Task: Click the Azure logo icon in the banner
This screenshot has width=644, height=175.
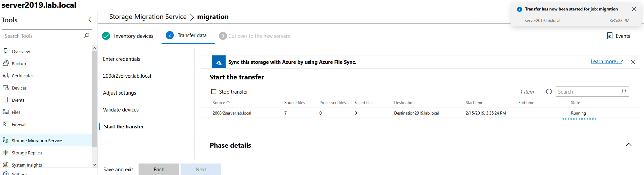Action: click(x=219, y=62)
